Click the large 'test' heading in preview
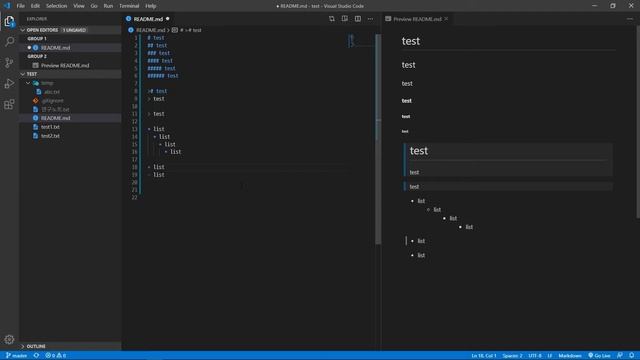640x360 pixels. (x=411, y=41)
